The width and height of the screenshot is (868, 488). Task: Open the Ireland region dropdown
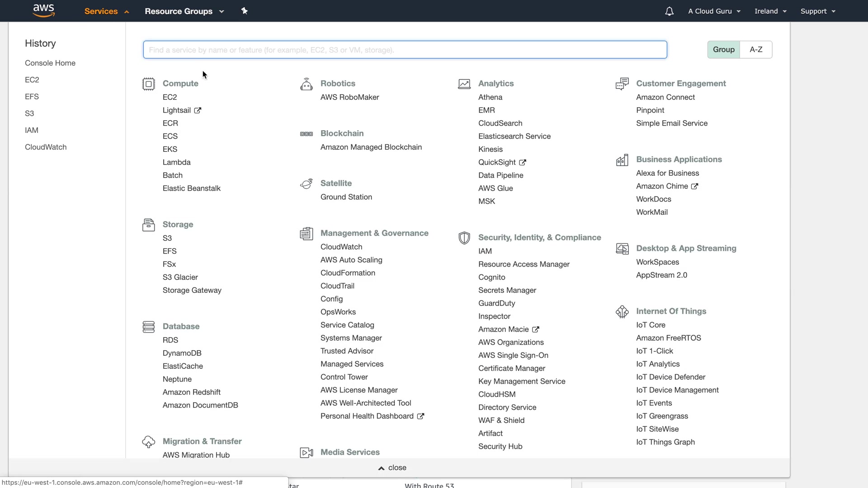[770, 11]
